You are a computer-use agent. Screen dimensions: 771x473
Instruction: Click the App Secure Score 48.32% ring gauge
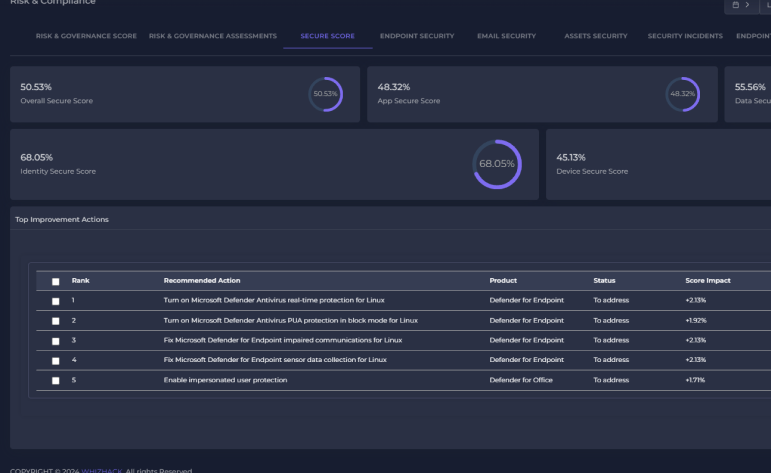[x=682, y=94]
